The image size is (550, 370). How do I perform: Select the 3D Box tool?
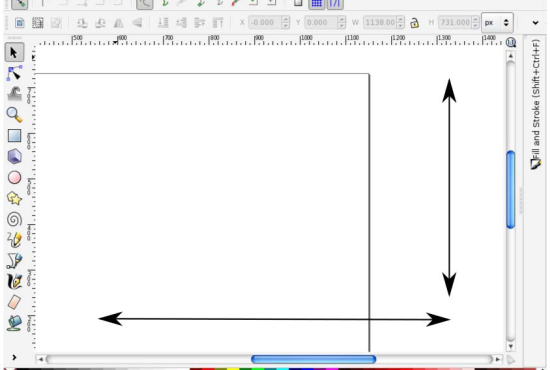pos(14,156)
